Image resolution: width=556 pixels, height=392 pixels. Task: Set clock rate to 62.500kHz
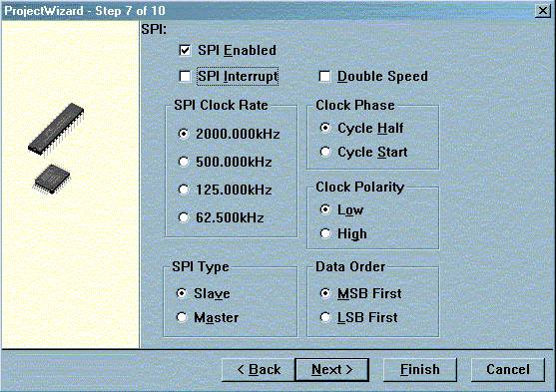184,217
